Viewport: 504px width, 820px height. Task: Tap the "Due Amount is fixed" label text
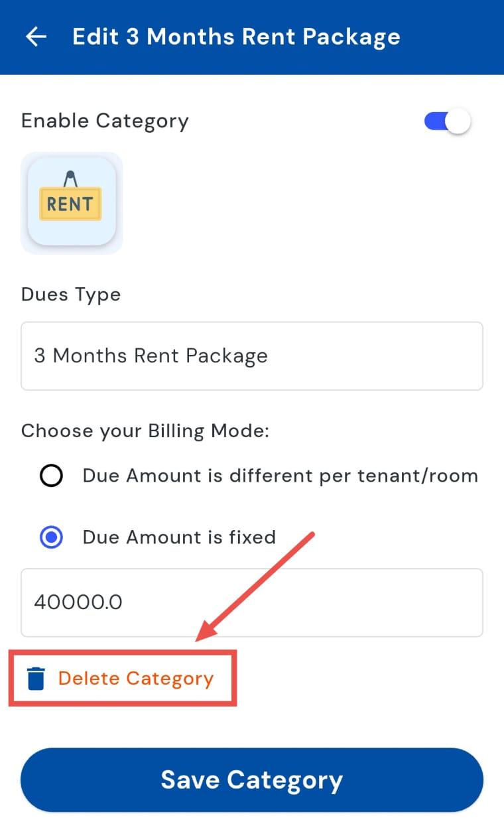pyautogui.click(x=179, y=537)
